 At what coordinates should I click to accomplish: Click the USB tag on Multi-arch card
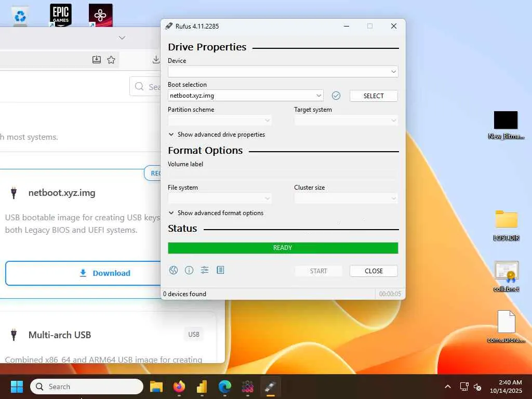coord(194,335)
